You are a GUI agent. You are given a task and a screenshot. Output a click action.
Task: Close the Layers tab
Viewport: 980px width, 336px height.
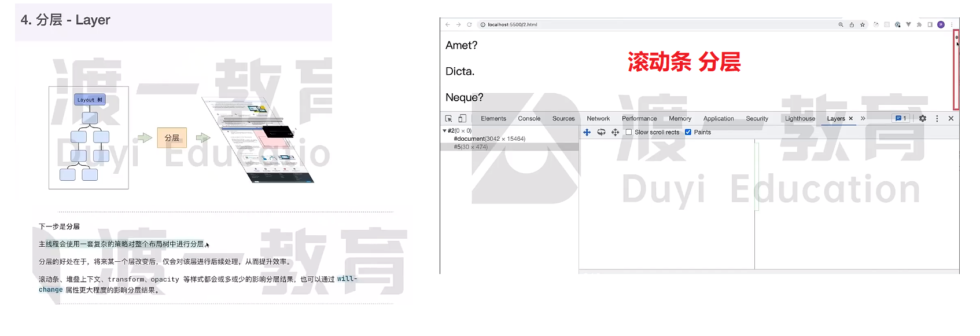tap(850, 118)
